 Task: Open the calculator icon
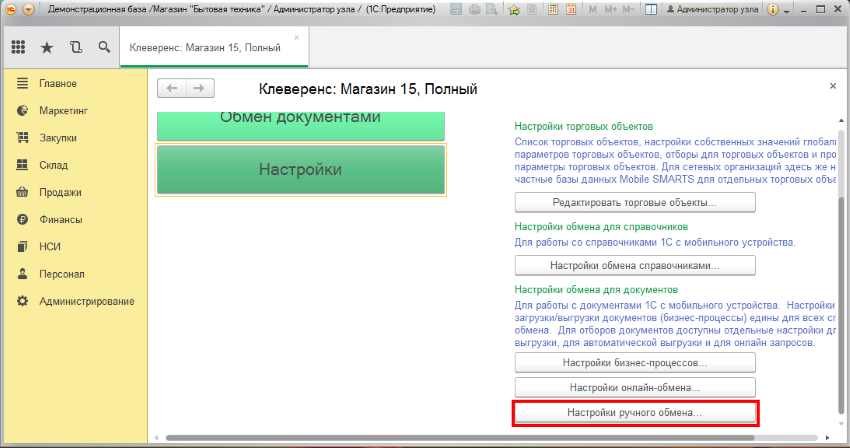[553, 9]
